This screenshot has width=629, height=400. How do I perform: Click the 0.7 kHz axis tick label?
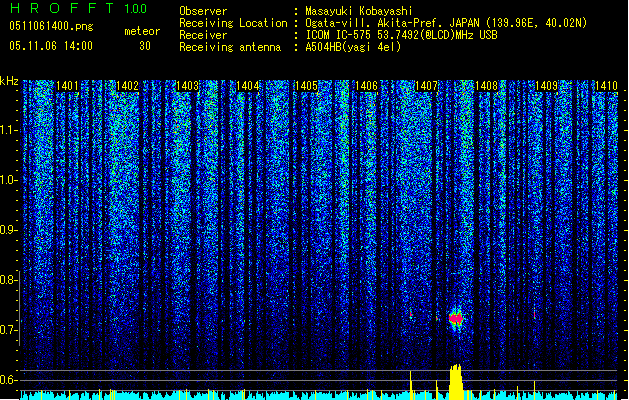pyautogui.click(x=8, y=330)
